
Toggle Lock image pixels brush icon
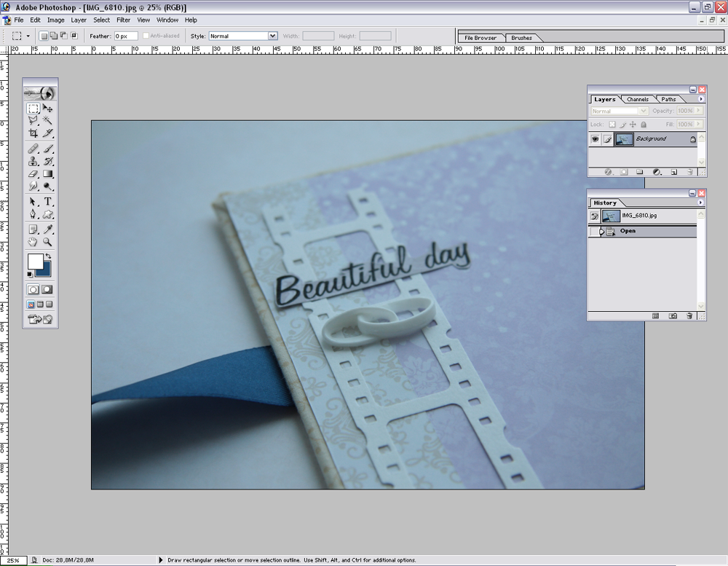622,125
